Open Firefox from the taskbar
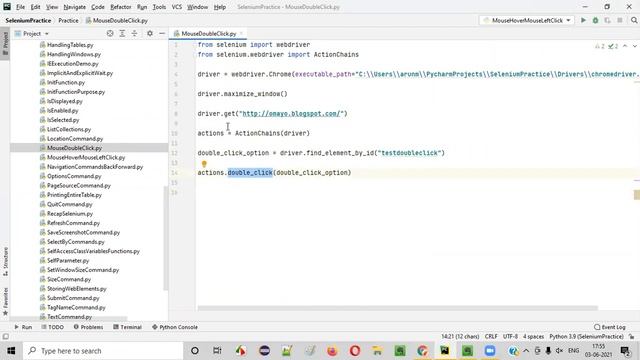 tap(332, 351)
